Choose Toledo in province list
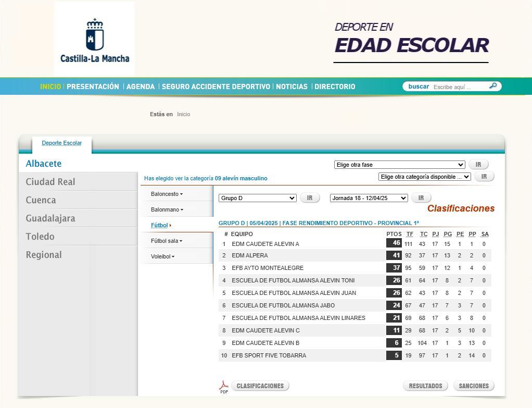 [40, 237]
